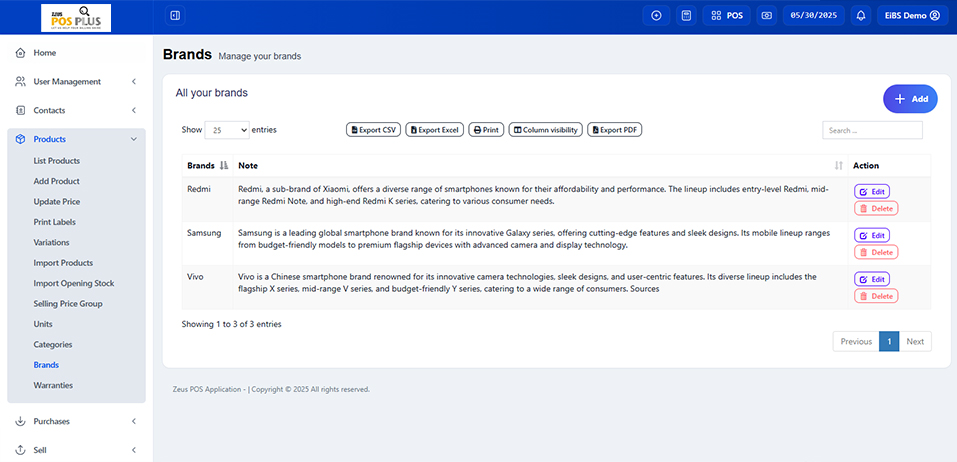
Task: Click the Purchases download icon
Action: pyautogui.click(x=20, y=421)
